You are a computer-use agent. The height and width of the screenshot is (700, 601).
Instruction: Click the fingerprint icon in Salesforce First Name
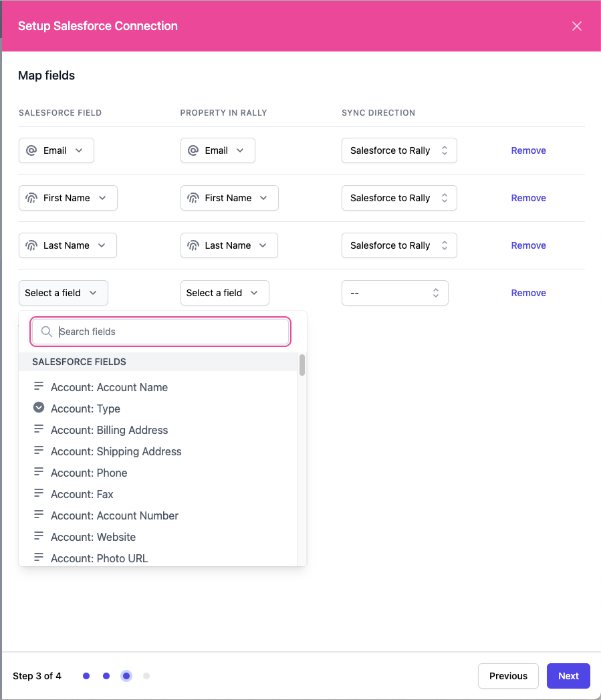pos(31,198)
